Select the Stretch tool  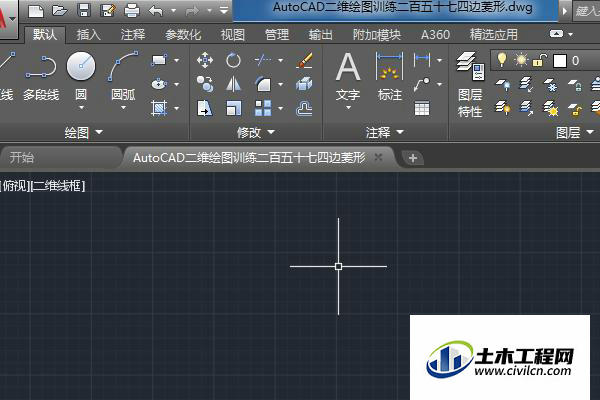(x=205, y=108)
